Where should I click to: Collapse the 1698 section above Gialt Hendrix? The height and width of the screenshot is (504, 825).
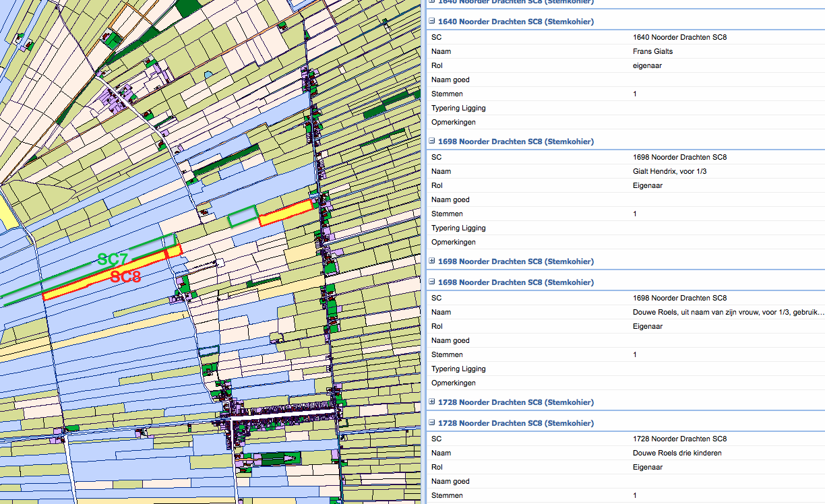tap(432, 141)
